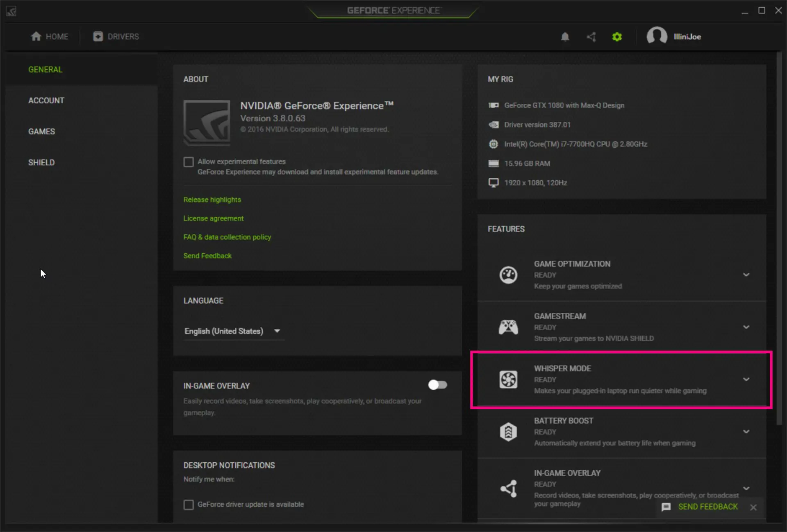Click the Whisper Mode fan icon
The image size is (787, 532).
(x=508, y=380)
